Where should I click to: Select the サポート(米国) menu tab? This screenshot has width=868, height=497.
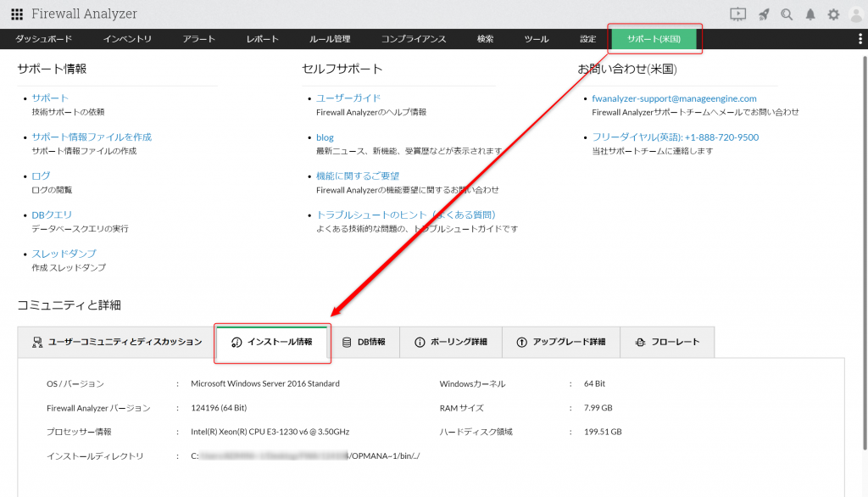pos(654,39)
